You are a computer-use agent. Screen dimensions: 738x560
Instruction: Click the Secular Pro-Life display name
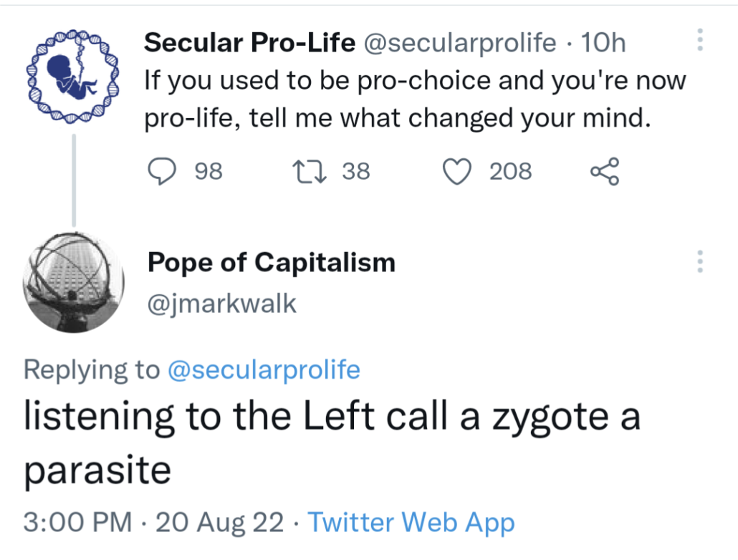[249, 44]
